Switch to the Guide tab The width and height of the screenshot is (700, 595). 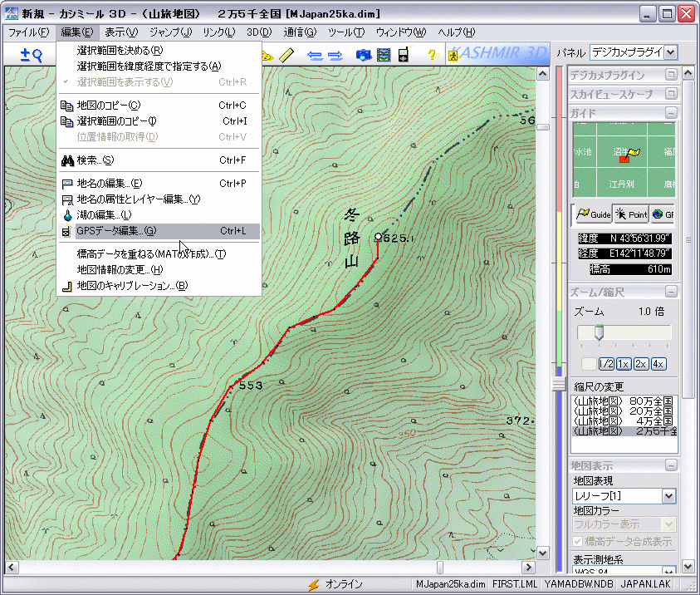pyautogui.click(x=594, y=214)
